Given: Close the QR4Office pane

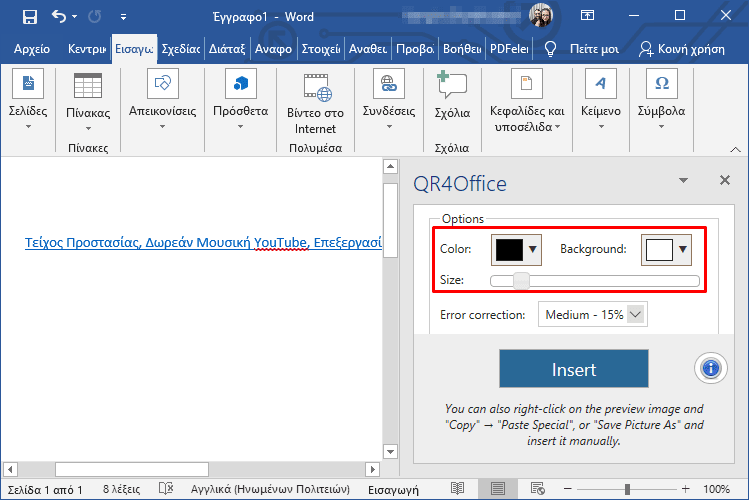Looking at the screenshot, I should tap(725, 180).
